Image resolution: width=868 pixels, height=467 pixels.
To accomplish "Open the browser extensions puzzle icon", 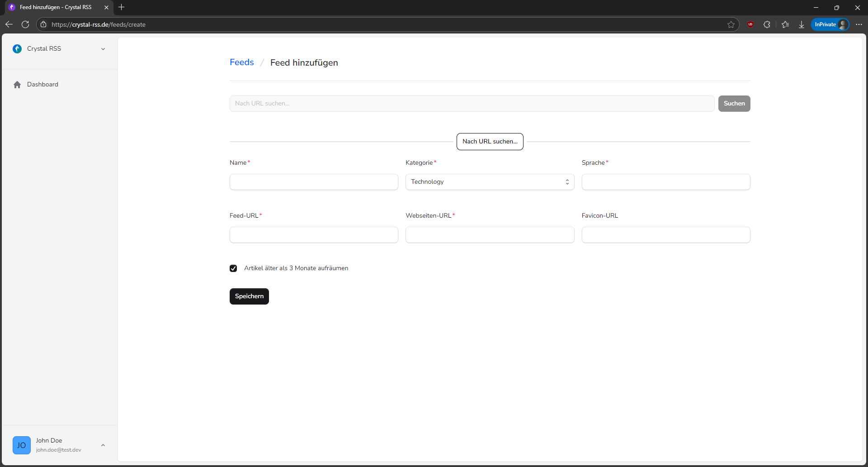I will pyautogui.click(x=767, y=24).
